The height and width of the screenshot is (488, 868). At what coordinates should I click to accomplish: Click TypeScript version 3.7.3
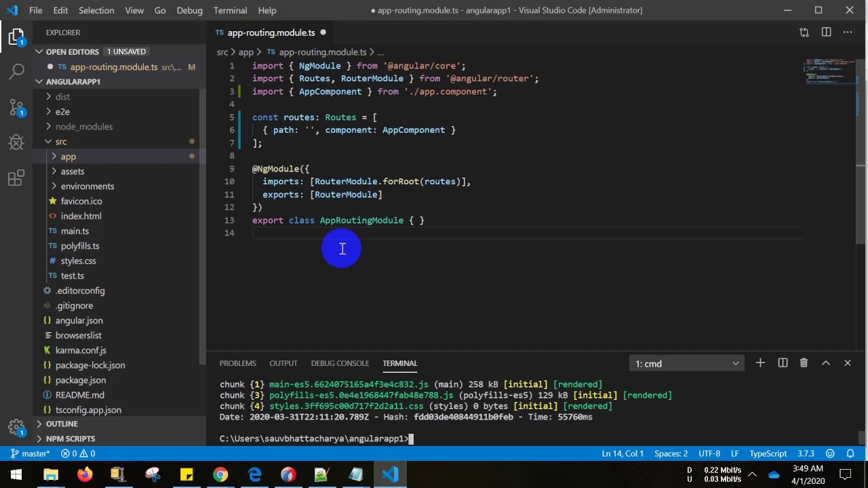point(806,453)
